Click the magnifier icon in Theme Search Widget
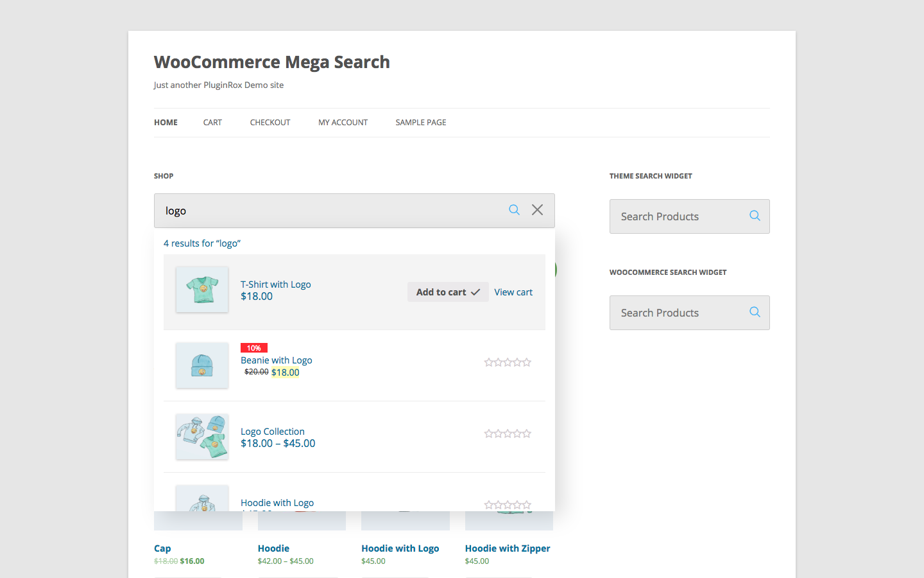 (x=755, y=216)
